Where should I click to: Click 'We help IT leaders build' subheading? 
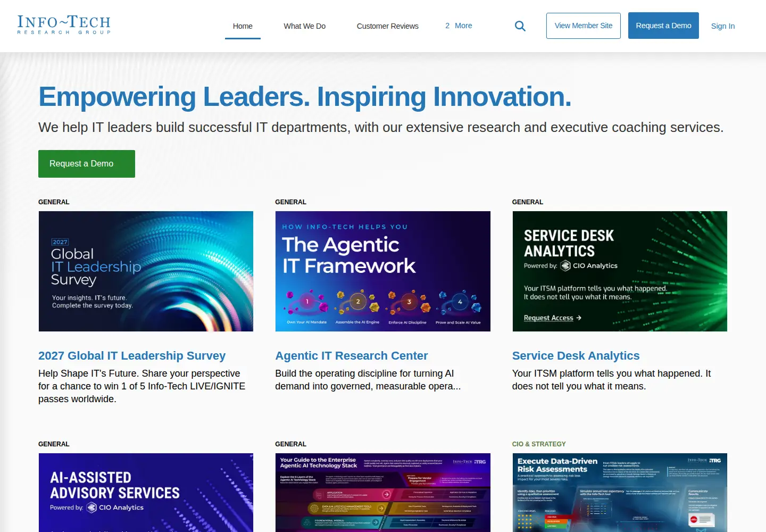point(381,128)
